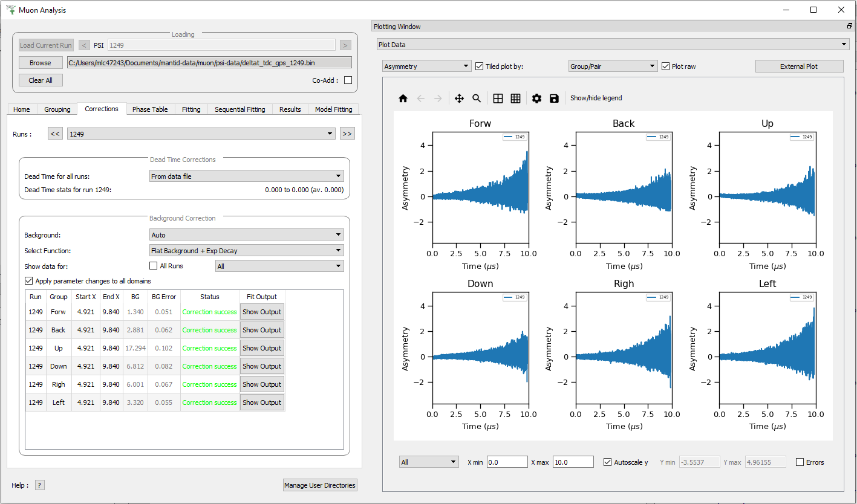Float the Plotting Window panel
The height and width of the screenshot is (504, 857).
click(849, 27)
